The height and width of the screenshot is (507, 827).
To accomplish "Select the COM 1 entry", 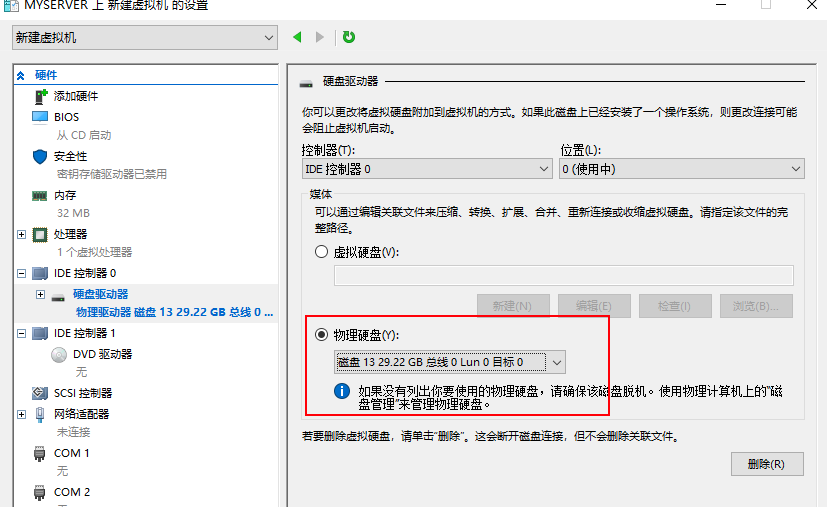I will tap(72, 453).
